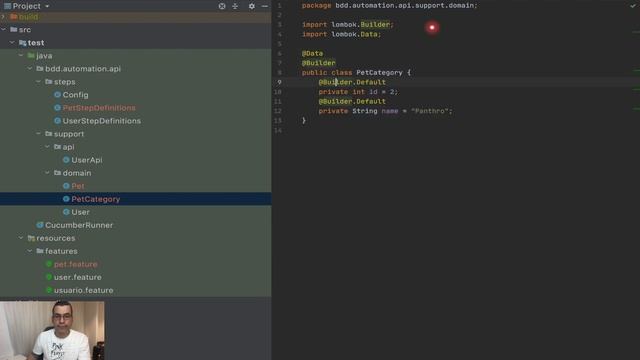
Task: Open UserStepDefinitions in the project tree
Action: tap(102, 121)
